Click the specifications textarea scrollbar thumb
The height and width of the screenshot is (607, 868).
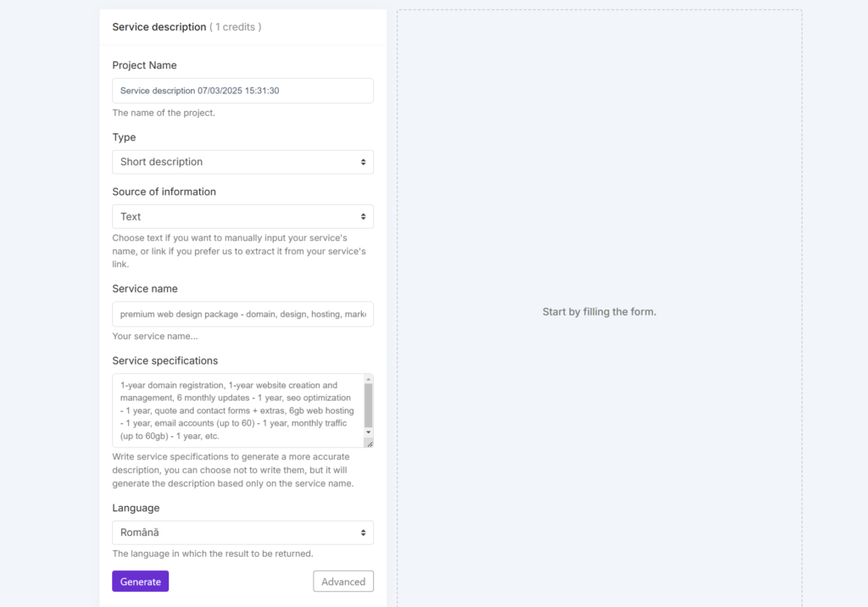tap(368, 404)
